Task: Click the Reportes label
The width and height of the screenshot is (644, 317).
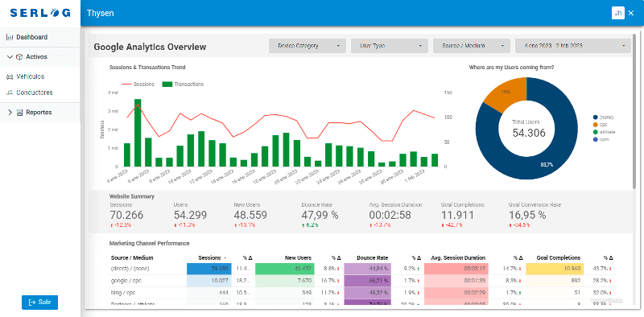Action: coord(39,113)
